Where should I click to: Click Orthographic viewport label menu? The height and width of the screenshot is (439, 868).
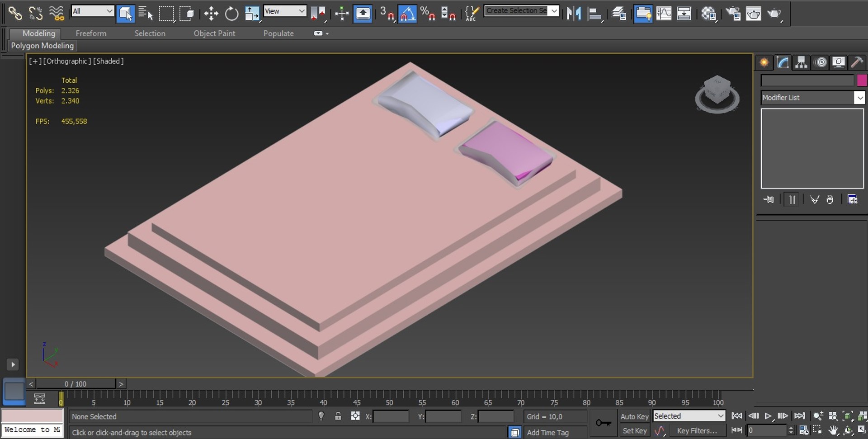(67, 61)
